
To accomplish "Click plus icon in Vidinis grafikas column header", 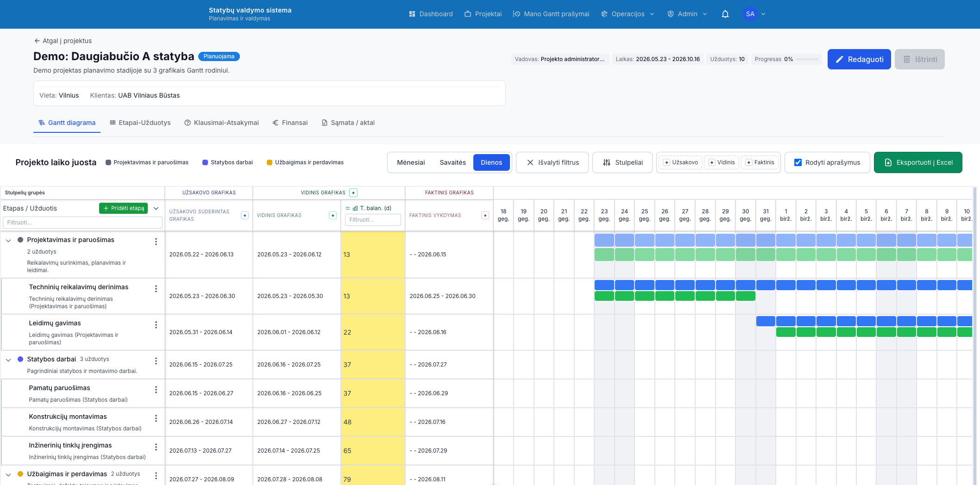I will tap(333, 215).
